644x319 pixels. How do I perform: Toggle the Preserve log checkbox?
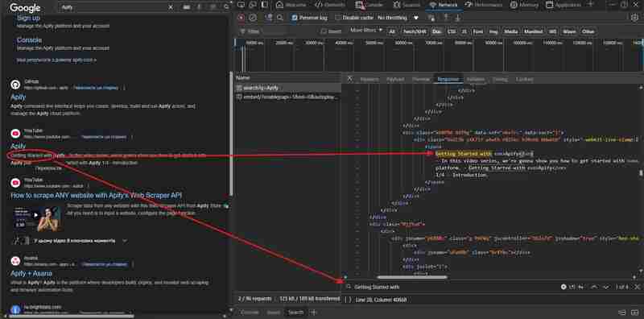point(295,18)
